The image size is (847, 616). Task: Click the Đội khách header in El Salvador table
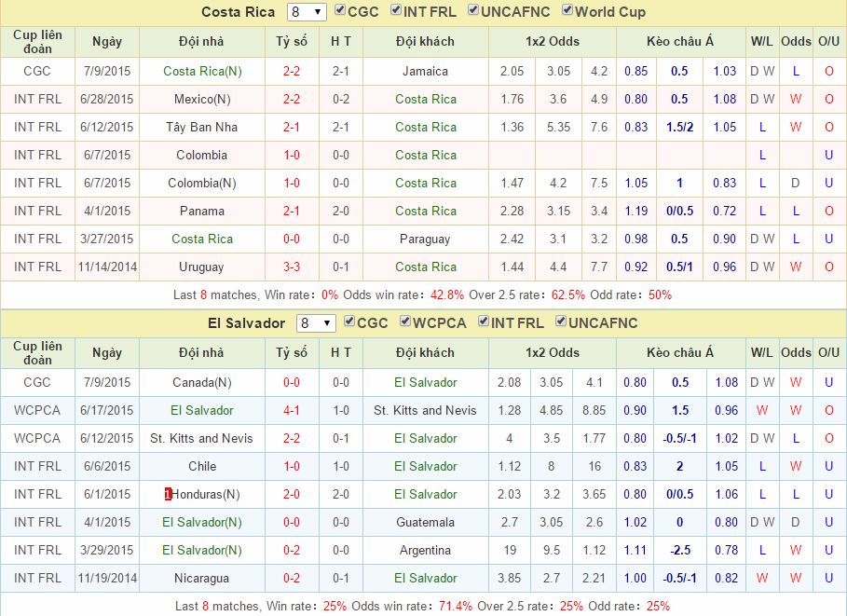(x=425, y=353)
